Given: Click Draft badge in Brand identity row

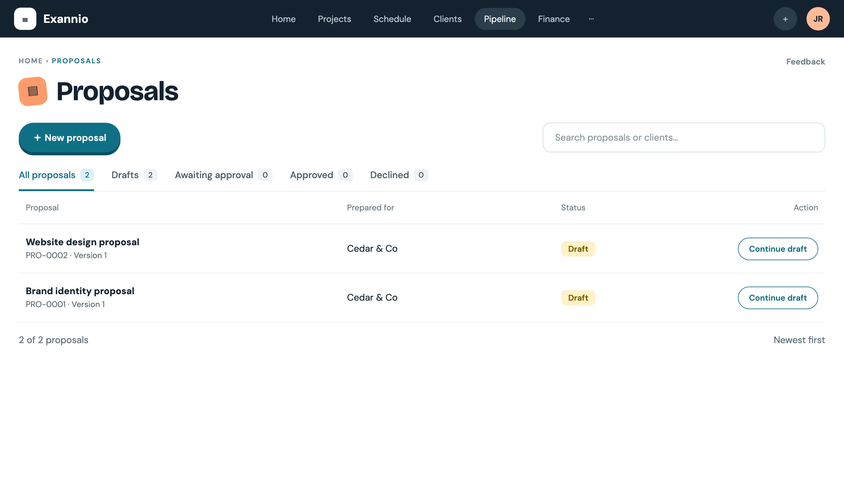Looking at the screenshot, I should coord(578,298).
